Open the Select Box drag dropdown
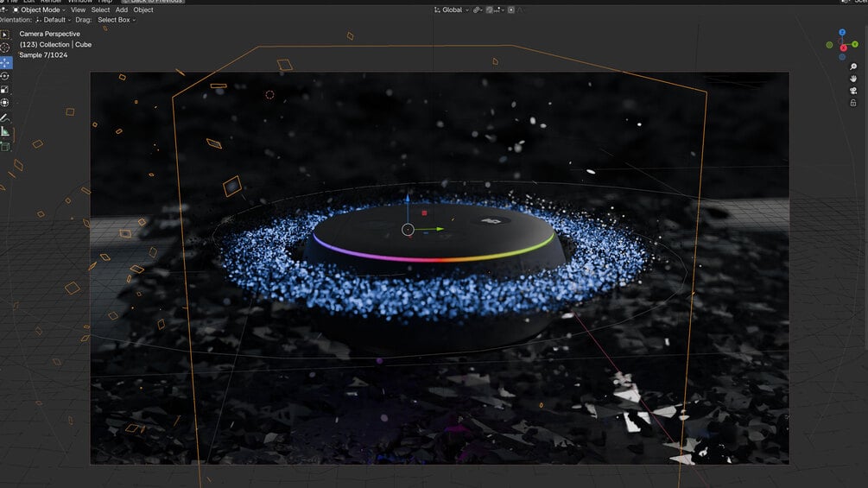 coord(117,20)
